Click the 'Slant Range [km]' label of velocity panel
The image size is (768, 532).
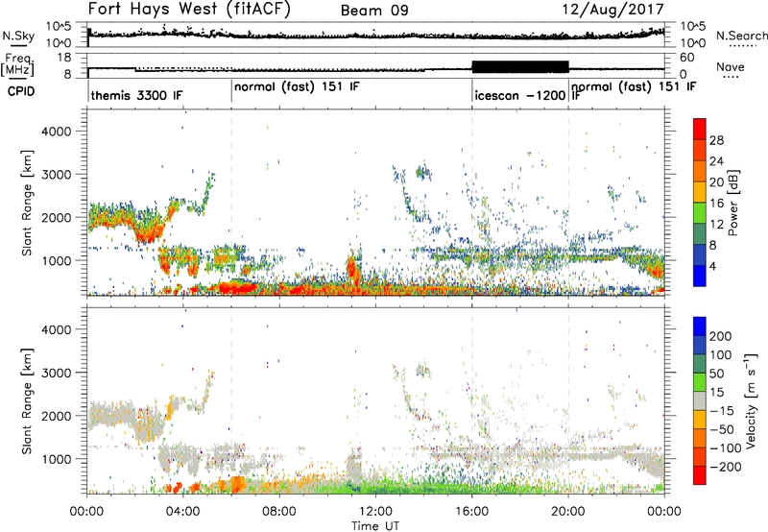coord(27,400)
